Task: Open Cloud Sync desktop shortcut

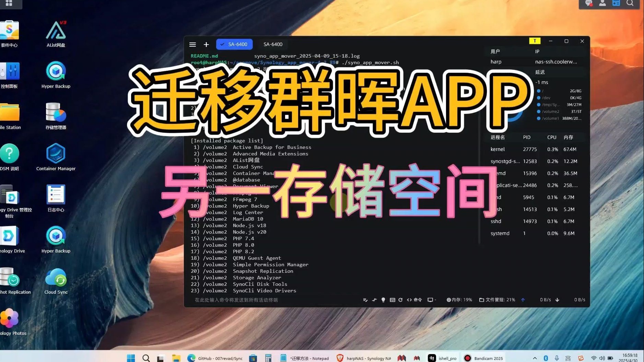Action: pos(56,281)
